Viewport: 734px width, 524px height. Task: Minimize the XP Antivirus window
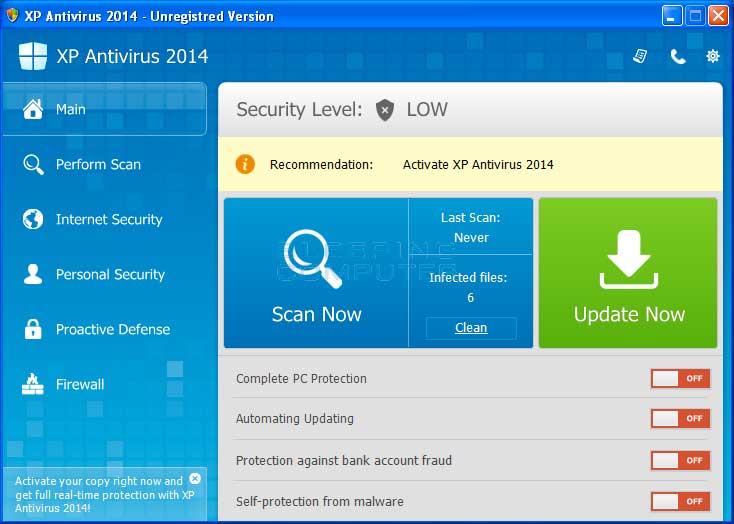click(672, 16)
